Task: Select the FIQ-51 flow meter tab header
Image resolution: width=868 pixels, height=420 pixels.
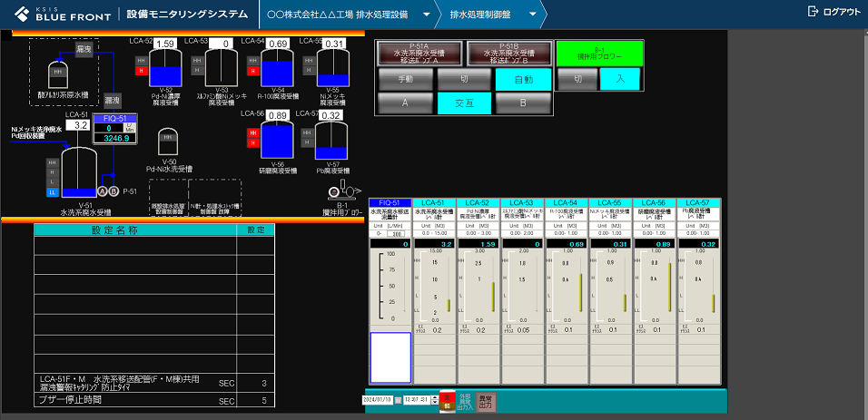Action: (390, 202)
